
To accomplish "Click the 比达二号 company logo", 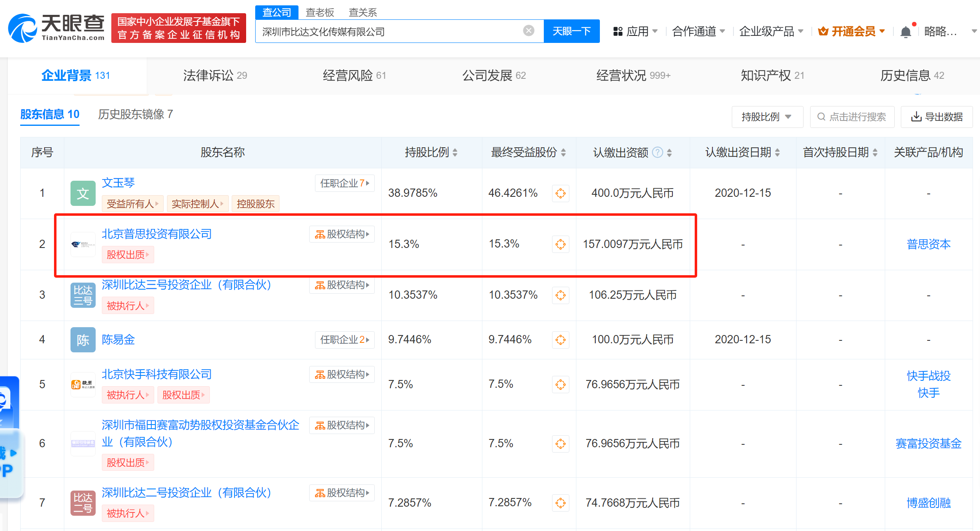I will click(x=83, y=503).
